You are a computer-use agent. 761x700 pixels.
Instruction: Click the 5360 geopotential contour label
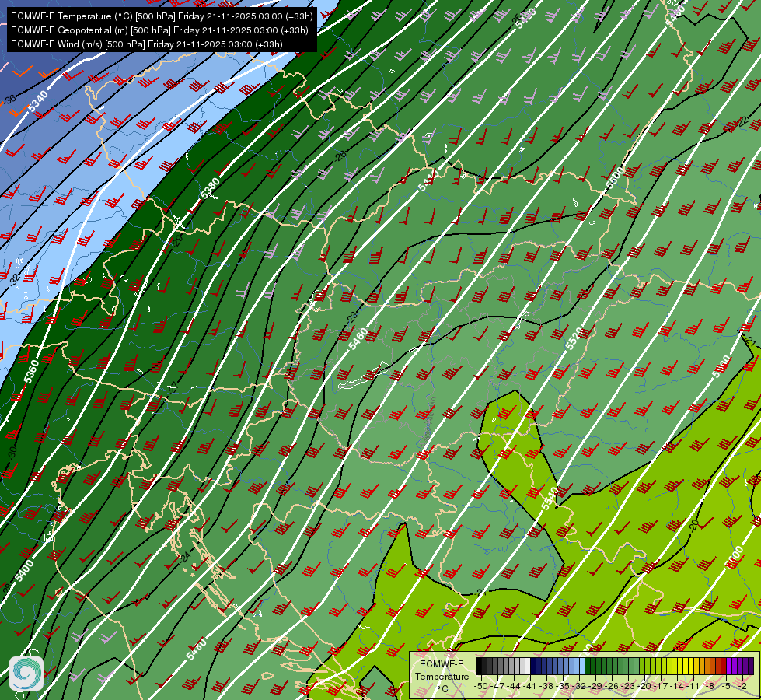pos(30,372)
